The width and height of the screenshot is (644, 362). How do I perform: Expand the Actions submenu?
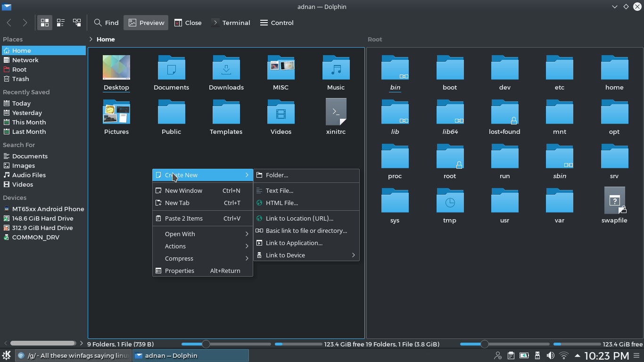coord(203,246)
